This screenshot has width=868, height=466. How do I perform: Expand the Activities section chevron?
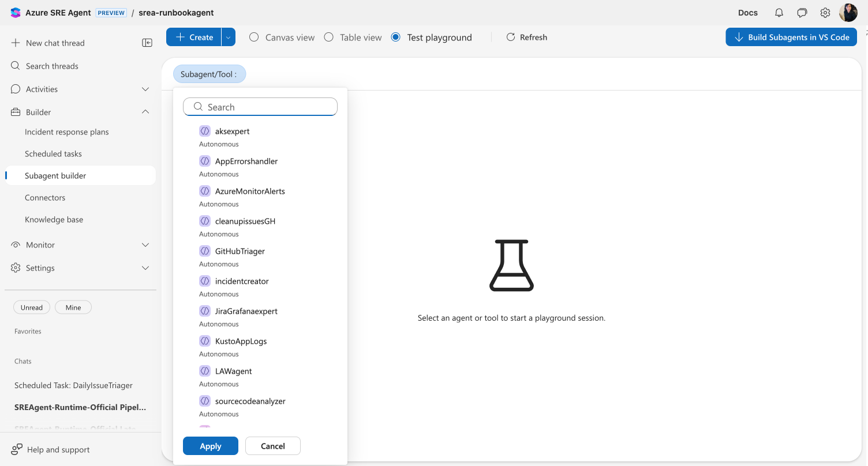[x=145, y=89]
